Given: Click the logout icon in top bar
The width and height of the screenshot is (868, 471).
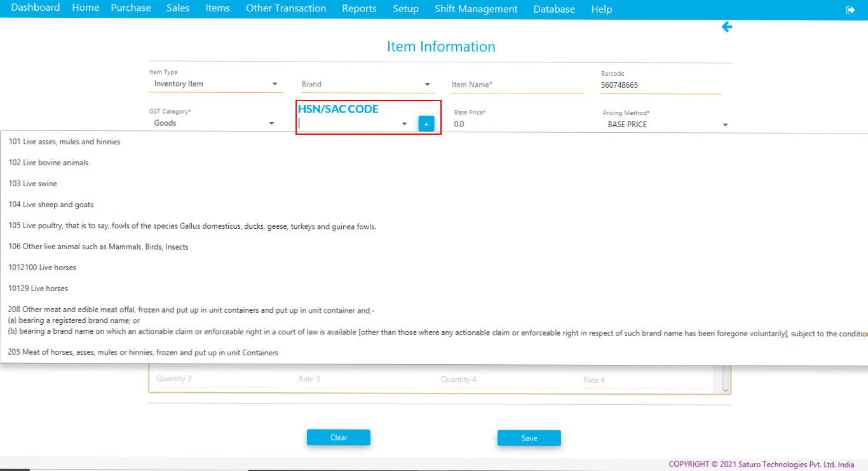Looking at the screenshot, I should (850, 10).
